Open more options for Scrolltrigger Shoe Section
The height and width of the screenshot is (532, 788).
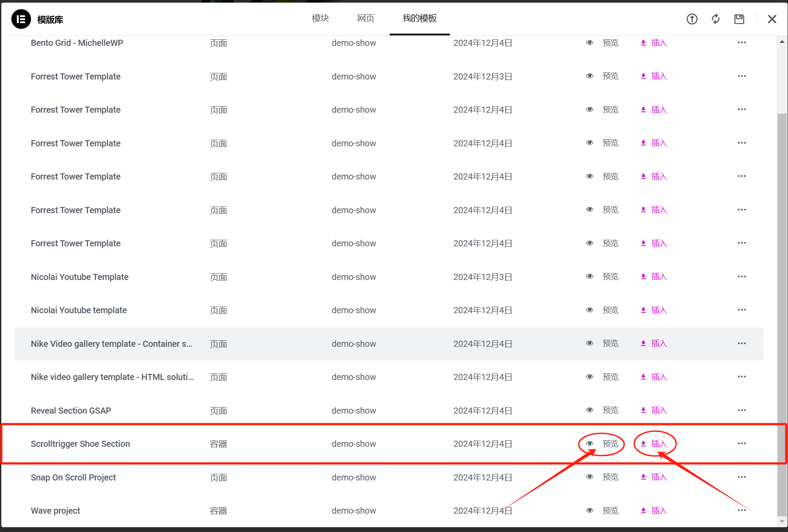742,443
